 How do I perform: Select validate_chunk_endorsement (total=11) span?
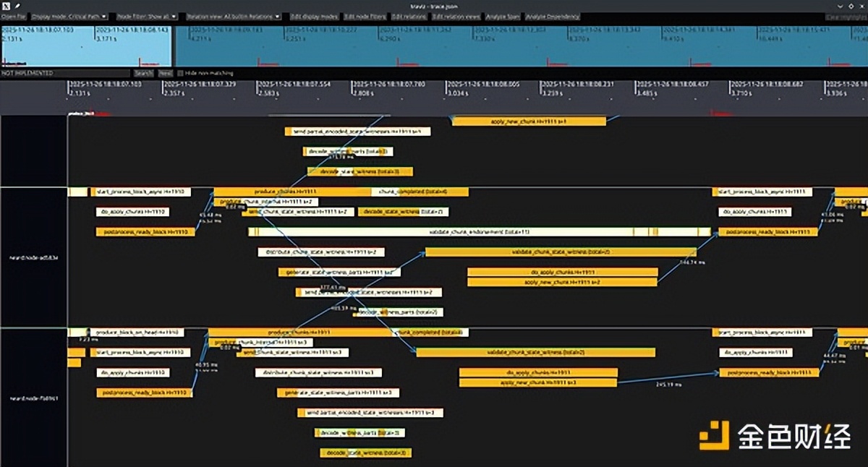click(480, 231)
